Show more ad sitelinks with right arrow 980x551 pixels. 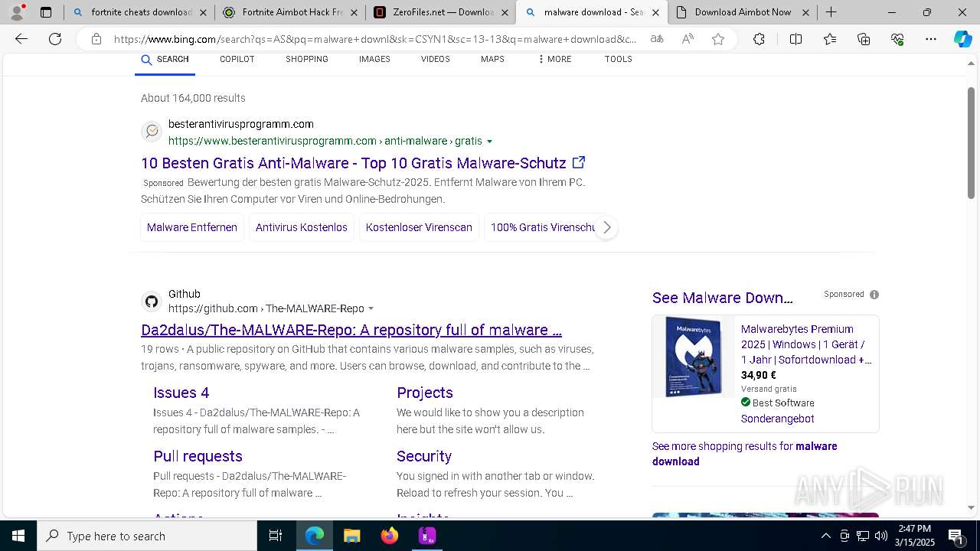(606, 227)
